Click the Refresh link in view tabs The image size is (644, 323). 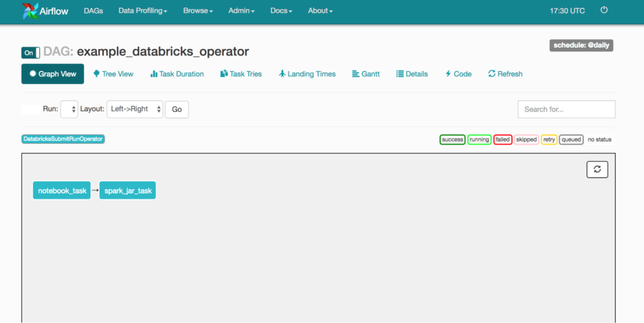(x=505, y=74)
